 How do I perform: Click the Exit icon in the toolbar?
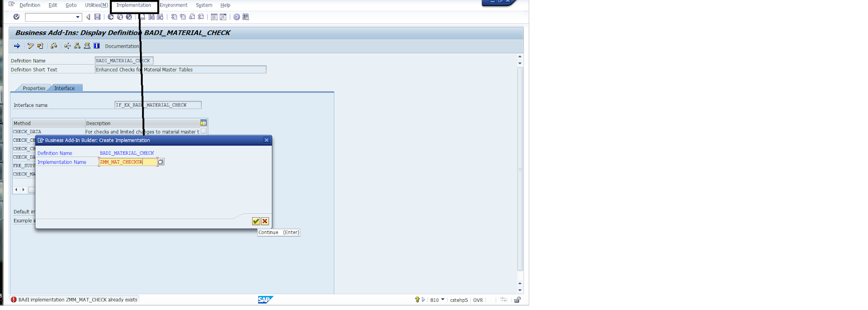[x=120, y=17]
